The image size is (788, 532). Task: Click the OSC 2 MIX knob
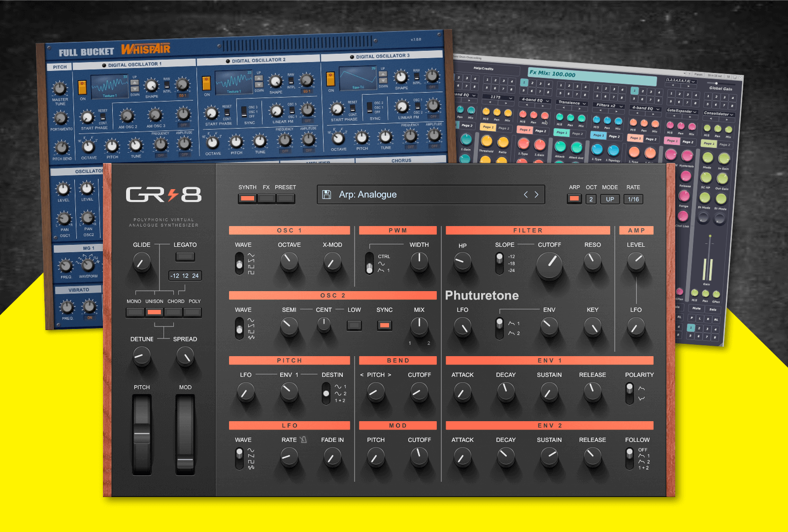(419, 326)
